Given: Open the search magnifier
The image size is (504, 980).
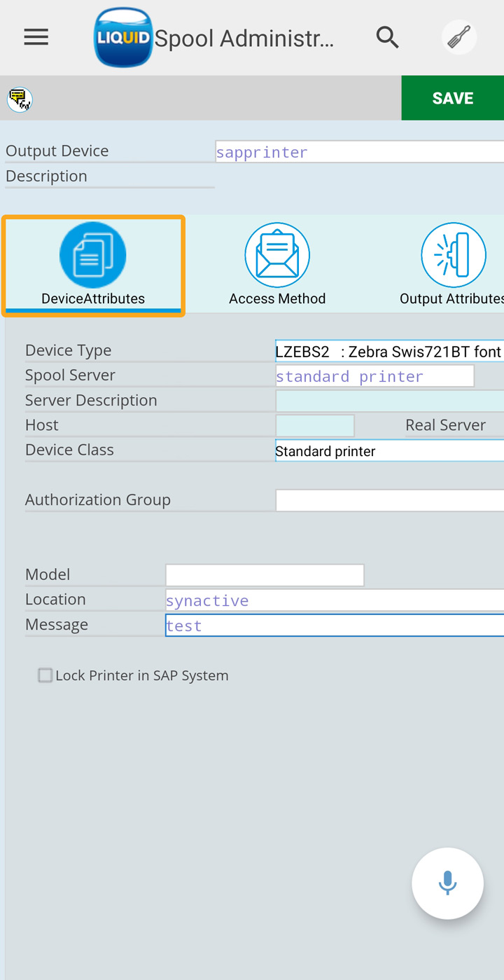Looking at the screenshot, I should click(387, 37).
